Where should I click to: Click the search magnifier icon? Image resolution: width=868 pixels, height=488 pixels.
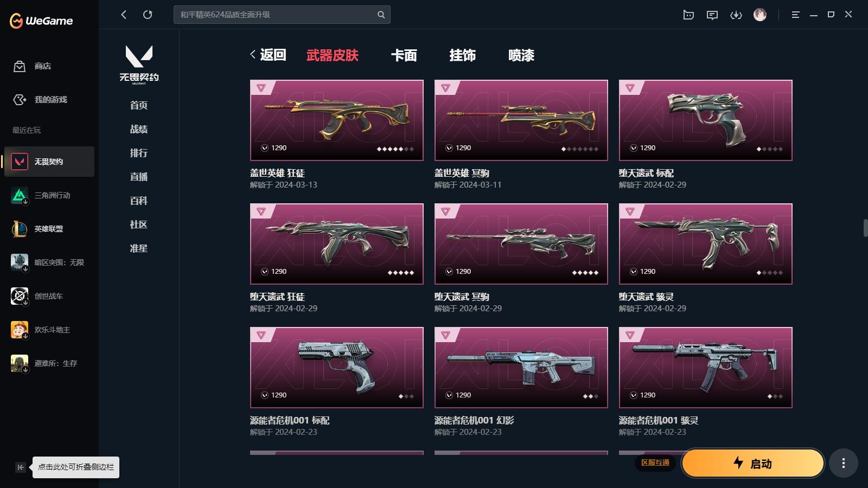click(381, 15)
